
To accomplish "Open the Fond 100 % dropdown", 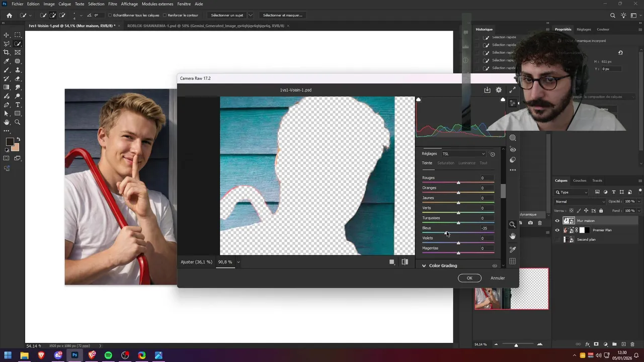I will click(639, 211).
